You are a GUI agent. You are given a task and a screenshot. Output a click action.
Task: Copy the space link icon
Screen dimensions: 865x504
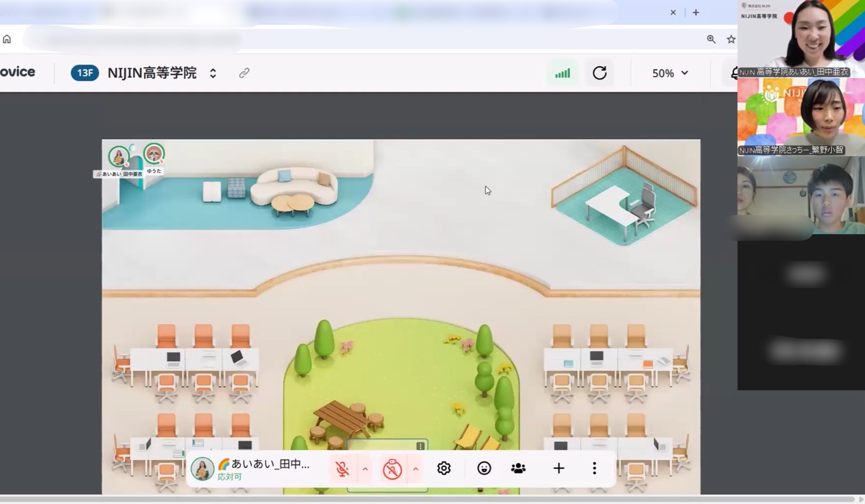[244, 73]
